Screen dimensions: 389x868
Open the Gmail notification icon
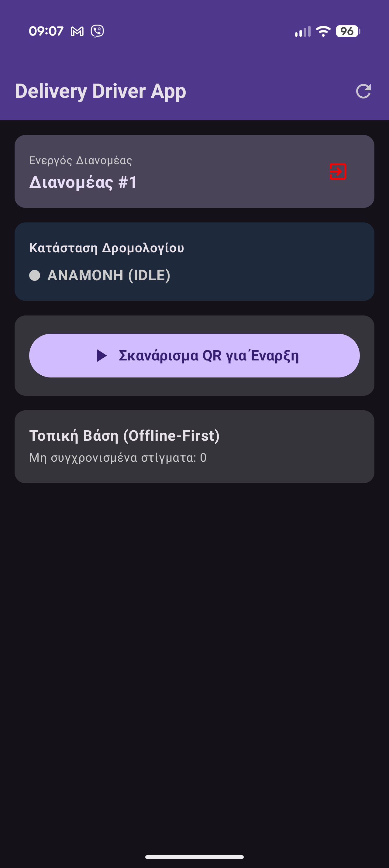pyautogui.click(x=77, y=32)
